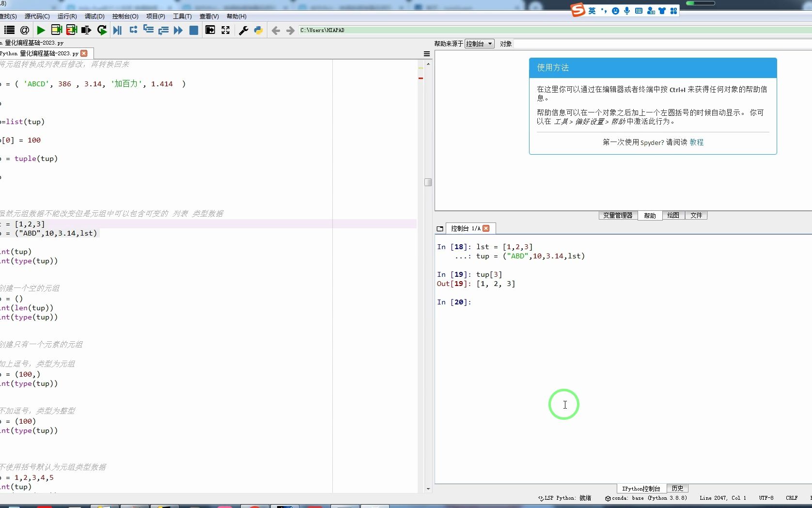
Task: Click editor scrollbar down arrow
Action: point(428,489)
